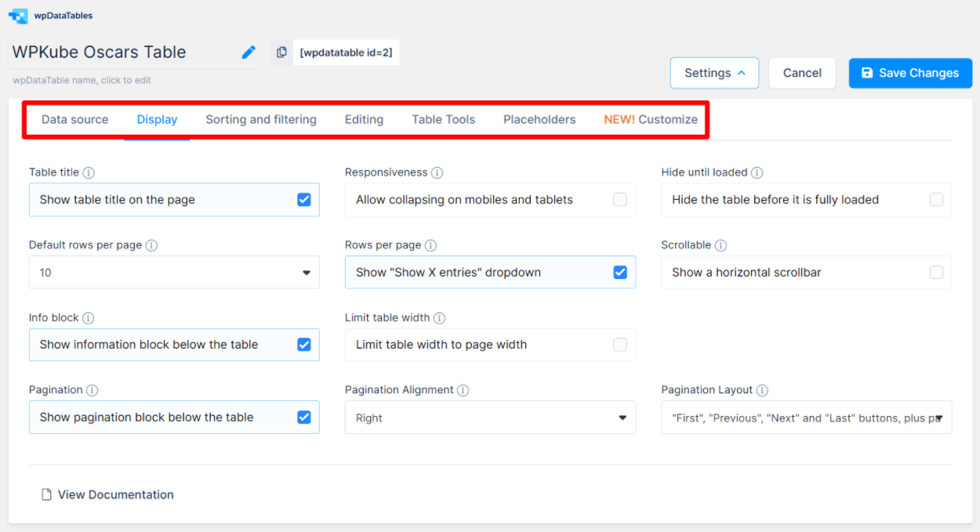
Task: Click info icon next to Pagination Alignment
Action: click(x=463, y=390)
